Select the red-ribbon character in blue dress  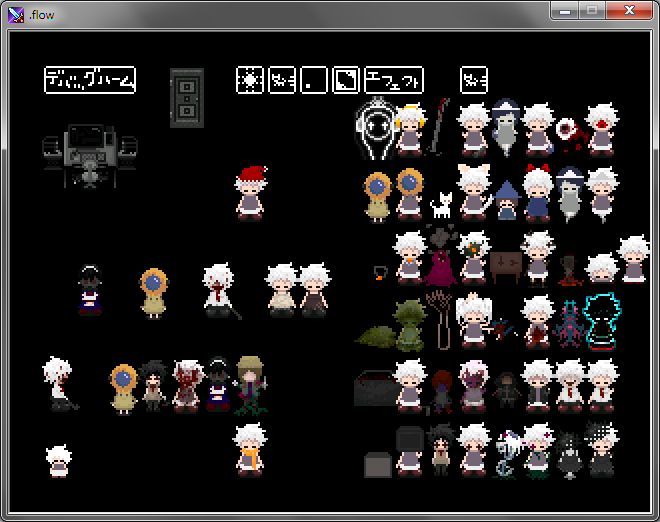coord(538,193)
